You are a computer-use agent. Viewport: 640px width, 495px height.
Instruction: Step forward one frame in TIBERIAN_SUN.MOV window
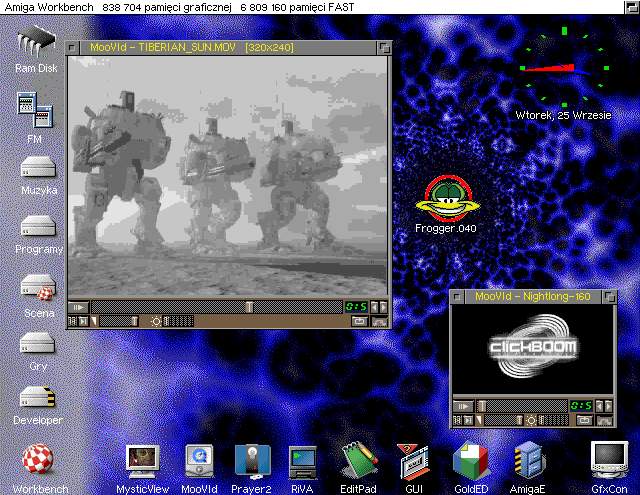coord(383,307)
